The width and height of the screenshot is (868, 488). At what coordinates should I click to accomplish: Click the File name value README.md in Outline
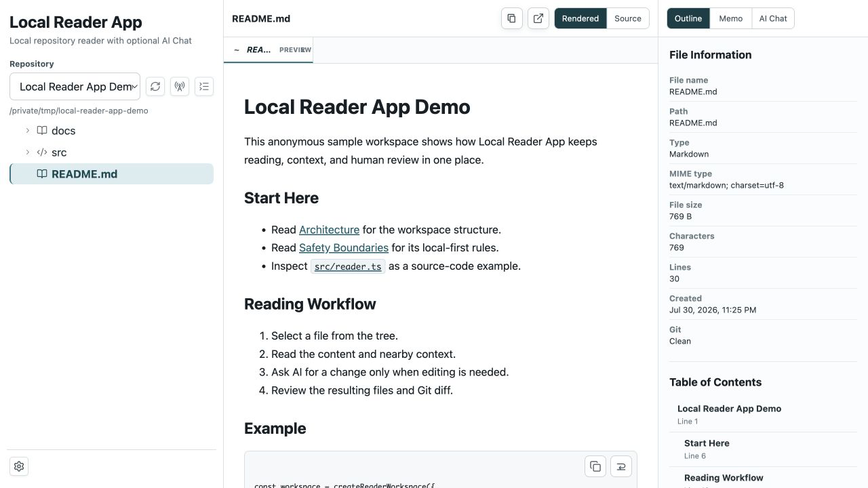(x=693, y=91)
